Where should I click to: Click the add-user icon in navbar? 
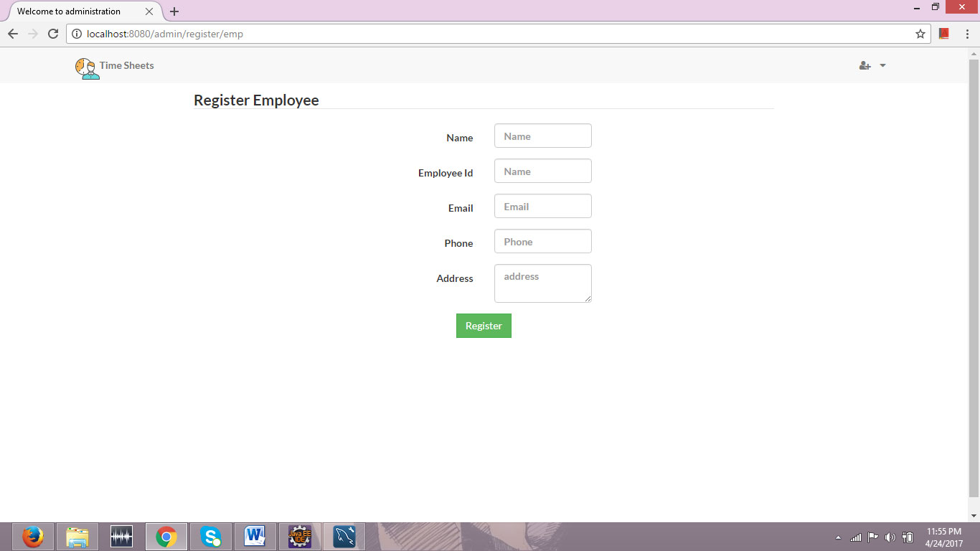[864, 65]
